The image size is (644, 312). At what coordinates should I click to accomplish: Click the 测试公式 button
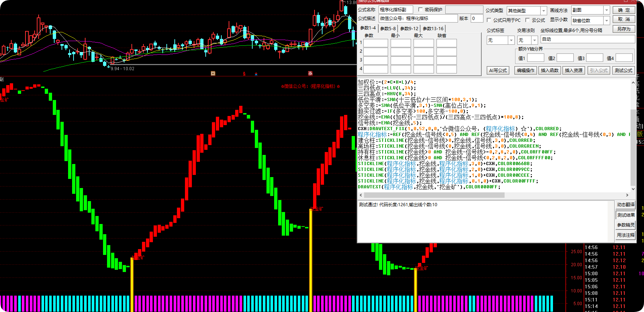tap(624, 71)
